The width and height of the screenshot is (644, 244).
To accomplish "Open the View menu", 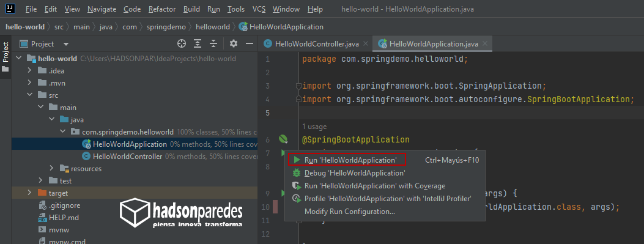I will (x=72, y=9).
